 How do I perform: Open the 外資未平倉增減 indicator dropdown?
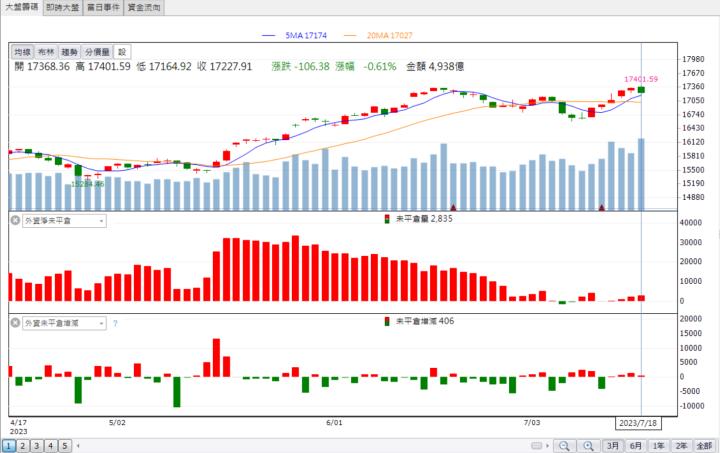(64, 323)
